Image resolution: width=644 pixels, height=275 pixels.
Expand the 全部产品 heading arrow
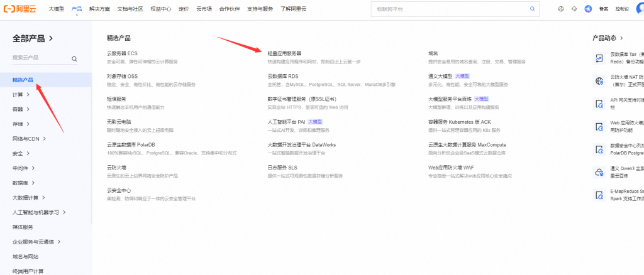[50, 38]
